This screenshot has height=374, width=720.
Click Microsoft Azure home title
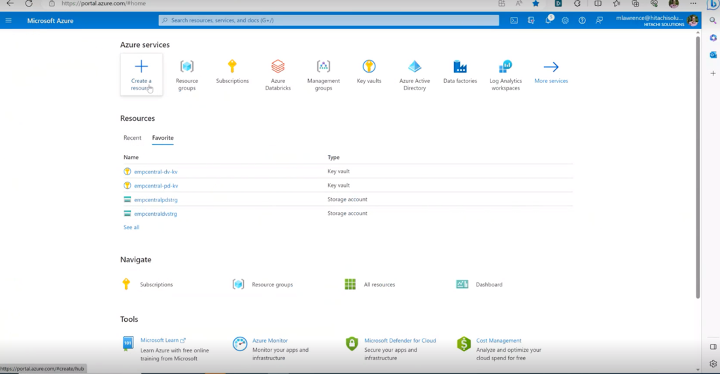point(50,21)
